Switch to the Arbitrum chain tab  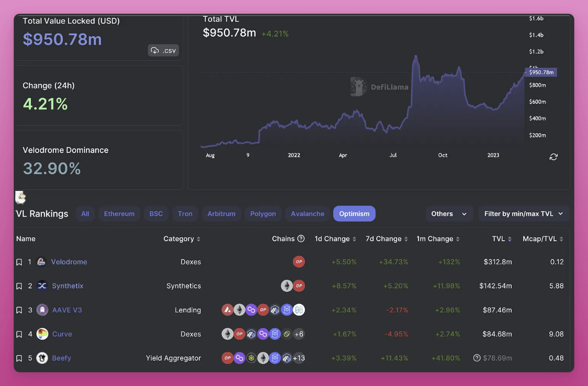click(221, 214)
